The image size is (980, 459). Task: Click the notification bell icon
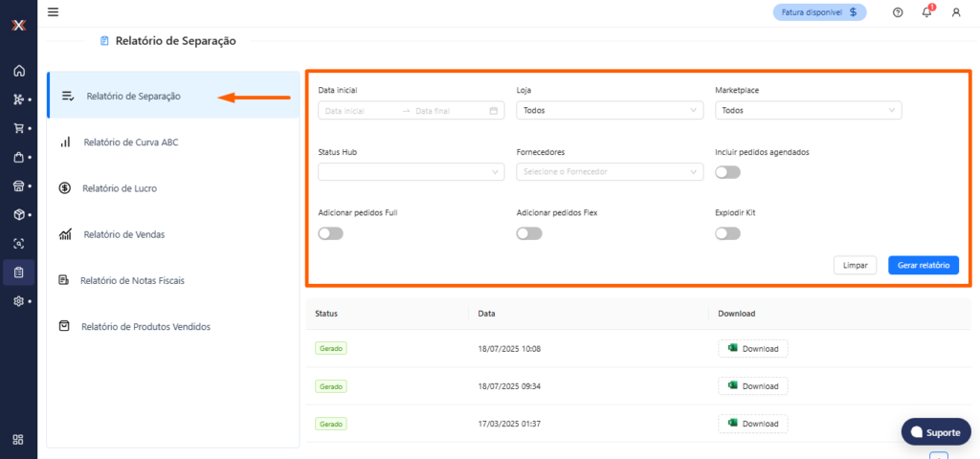point(926,12)
